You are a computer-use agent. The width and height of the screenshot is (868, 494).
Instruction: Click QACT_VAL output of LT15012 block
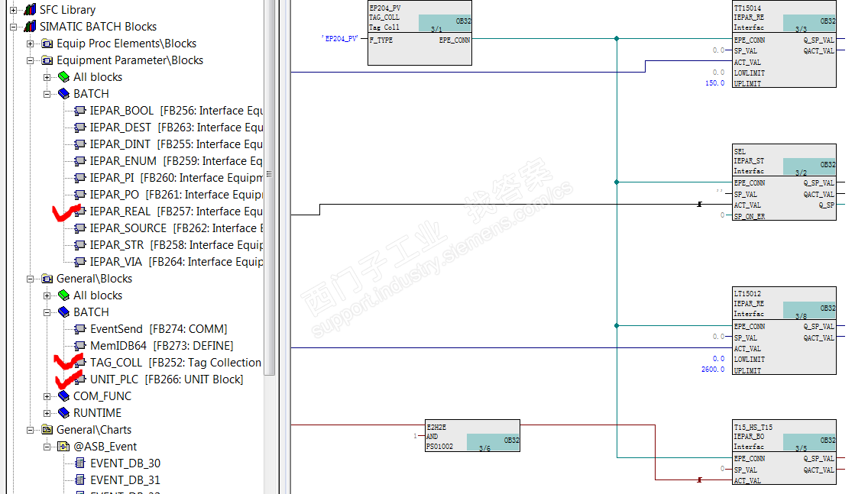click(819, 338)
